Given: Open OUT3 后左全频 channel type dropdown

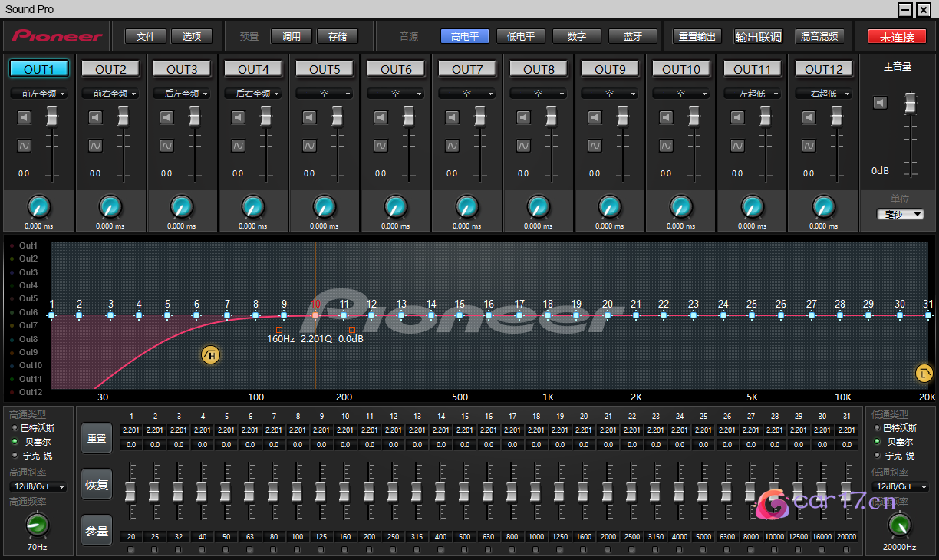Looking at the screenshot, I should point(182,94).
